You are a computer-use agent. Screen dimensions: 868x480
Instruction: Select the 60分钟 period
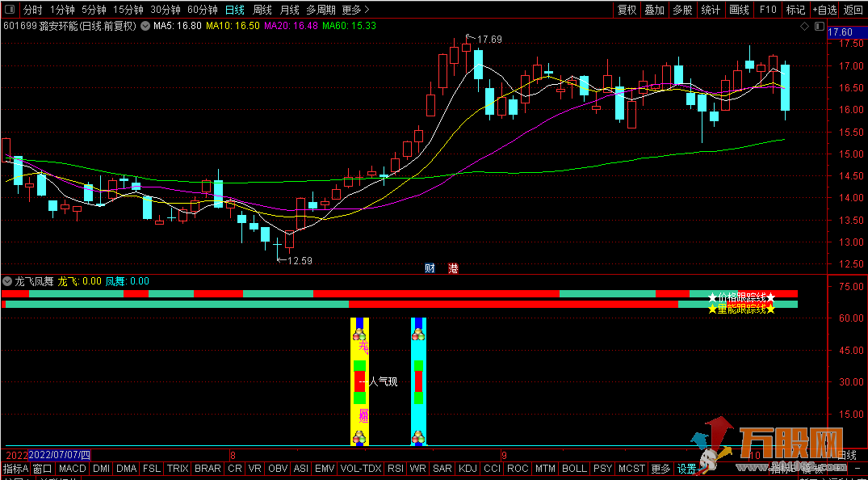(x=202, y=10)
